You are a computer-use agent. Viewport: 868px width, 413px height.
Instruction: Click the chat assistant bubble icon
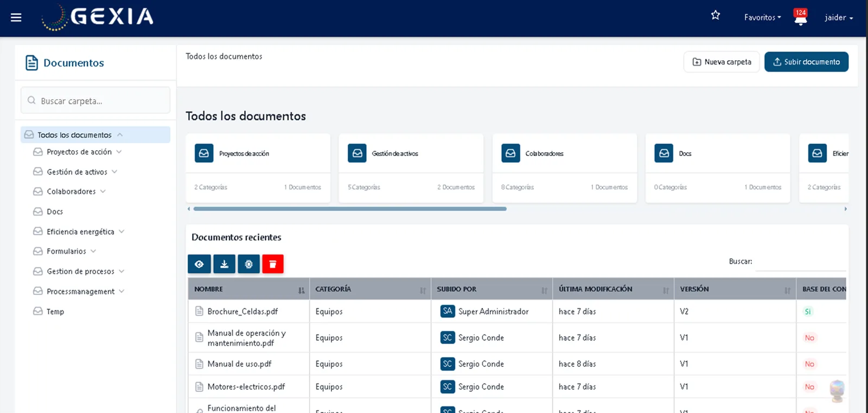837,391
